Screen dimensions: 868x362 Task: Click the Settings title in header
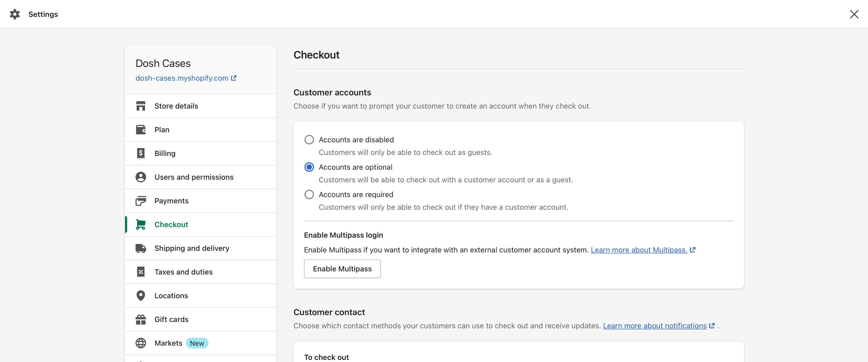point(43,14)
